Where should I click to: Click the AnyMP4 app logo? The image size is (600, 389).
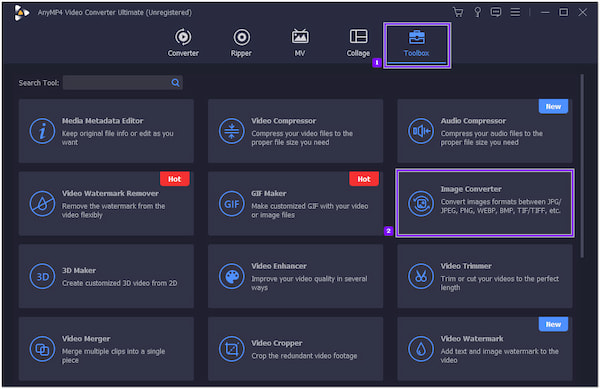click(21, 13)
